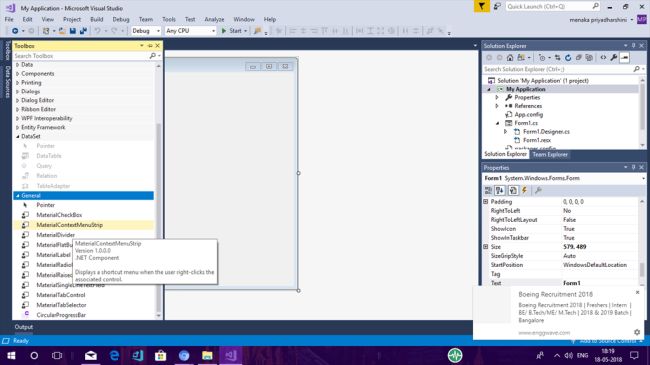650x365 pixels.
Task: Expand the Components toolbox group
Action: point(17,74)
